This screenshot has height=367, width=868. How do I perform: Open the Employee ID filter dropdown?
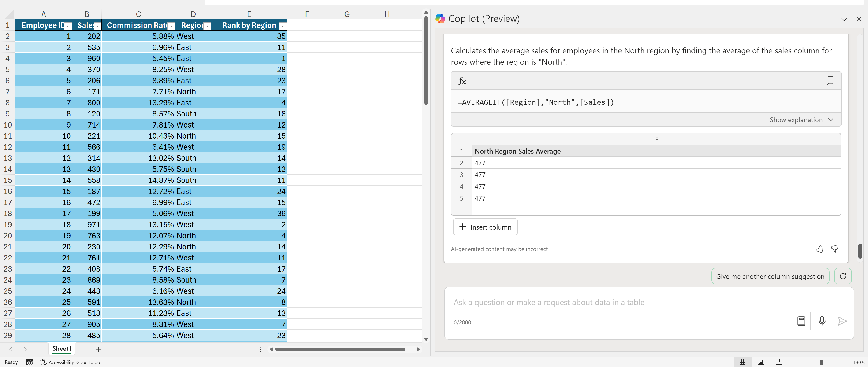point(68,26)
